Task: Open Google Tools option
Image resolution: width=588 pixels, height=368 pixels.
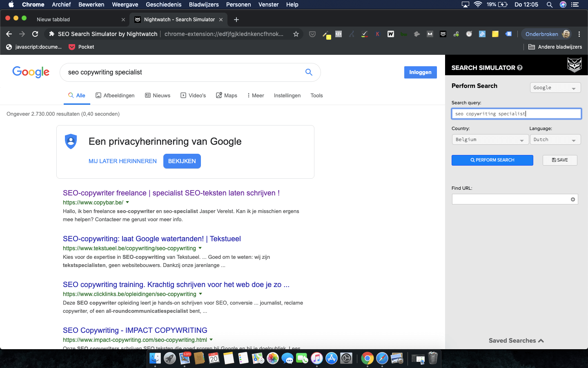Action: point(316,95)
